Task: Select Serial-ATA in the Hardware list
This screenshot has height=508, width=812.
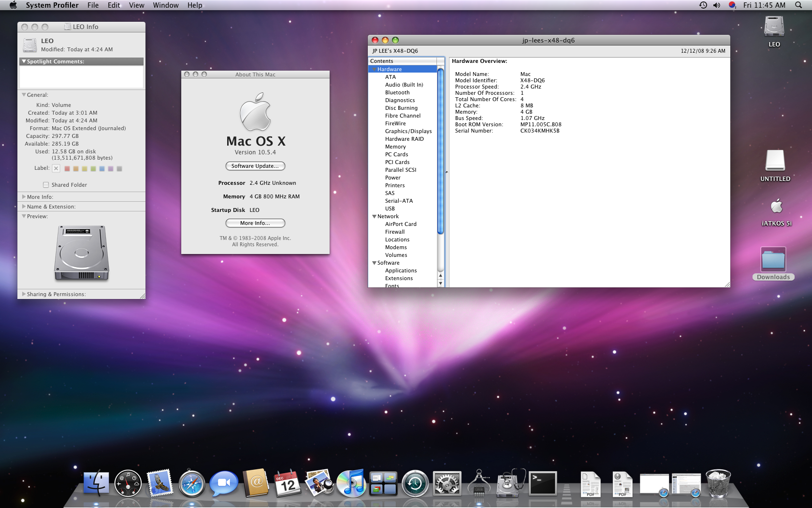Action: coord(399,201)
